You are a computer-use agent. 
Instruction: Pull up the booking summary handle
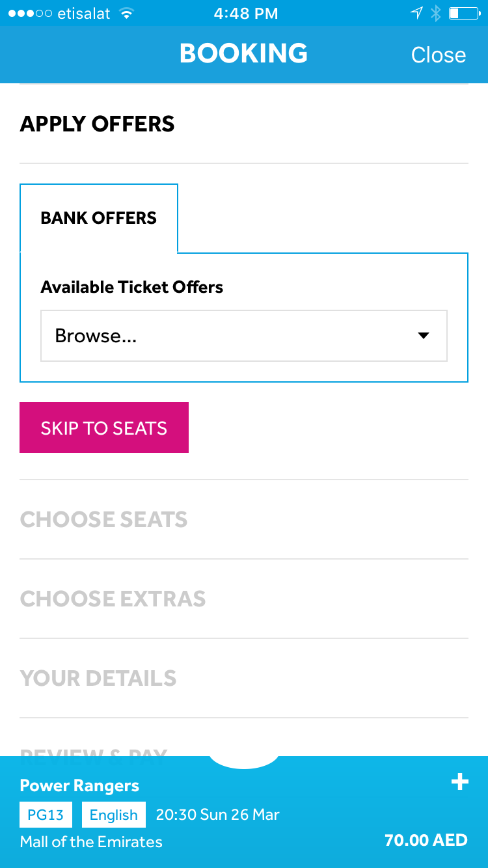244,762
